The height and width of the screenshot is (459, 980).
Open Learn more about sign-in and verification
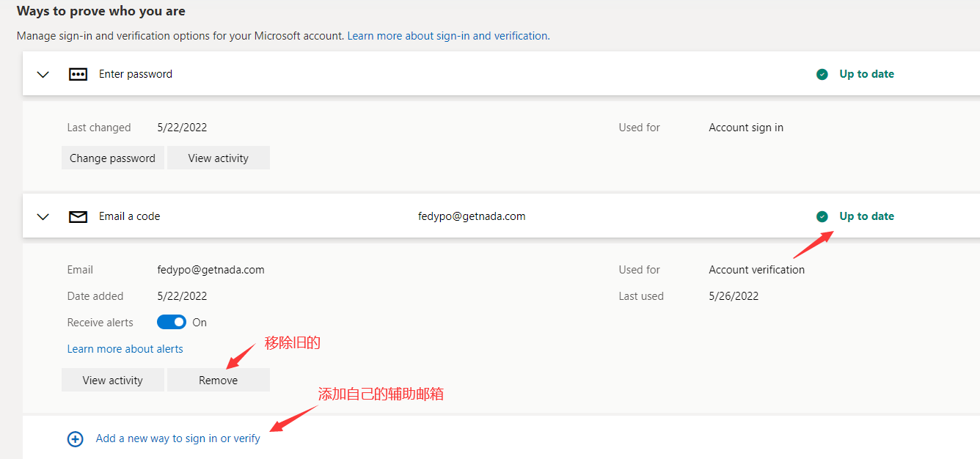tap(447, 36)
